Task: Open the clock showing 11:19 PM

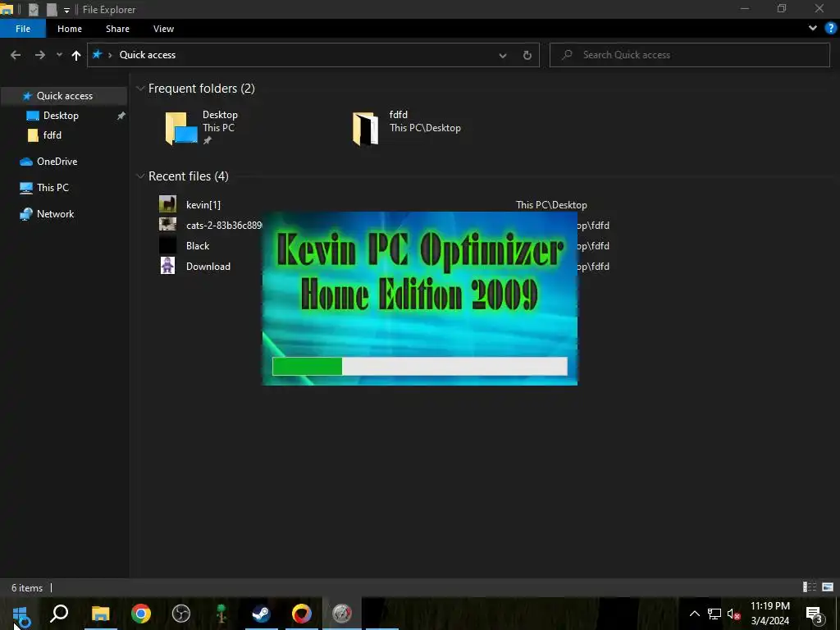Action: (x=769, y=614)
